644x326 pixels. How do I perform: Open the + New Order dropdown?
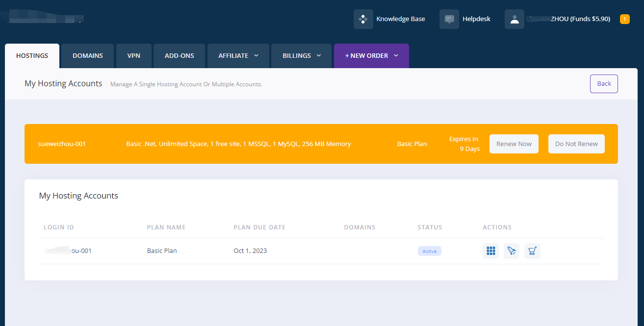pyautogui.click(x=371, y=56)
